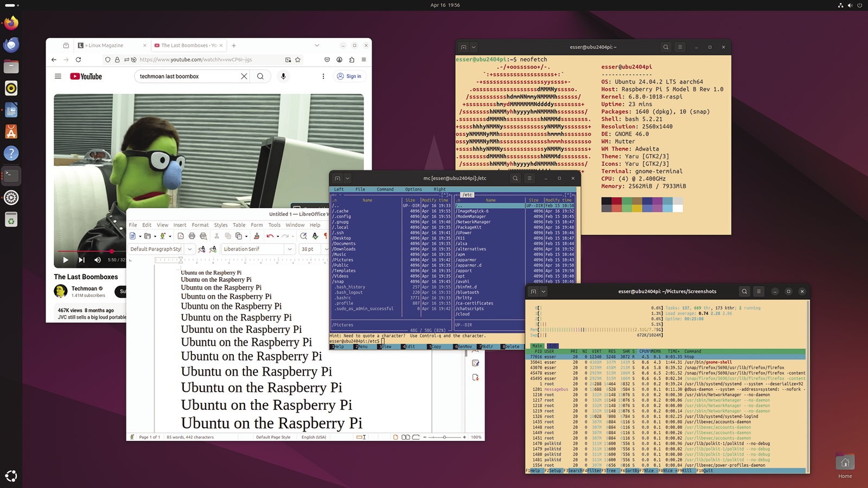Toggle mute on YouTube player volume icon
The image size is (868, 488).
pos(98,260)
